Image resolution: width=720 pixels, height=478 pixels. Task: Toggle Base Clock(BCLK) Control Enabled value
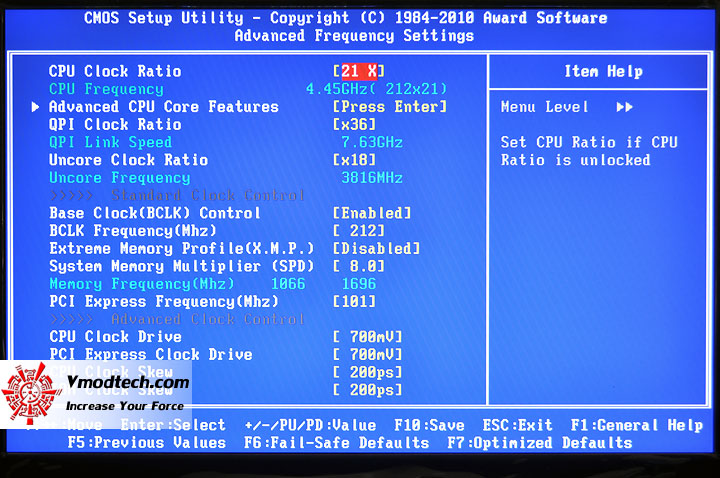click(372, 213)
